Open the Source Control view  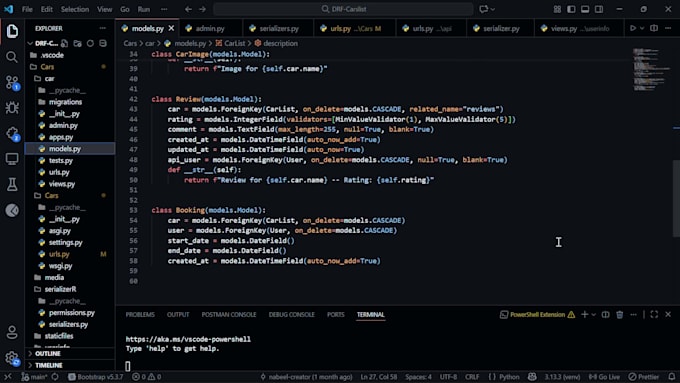tap(12, 82)
